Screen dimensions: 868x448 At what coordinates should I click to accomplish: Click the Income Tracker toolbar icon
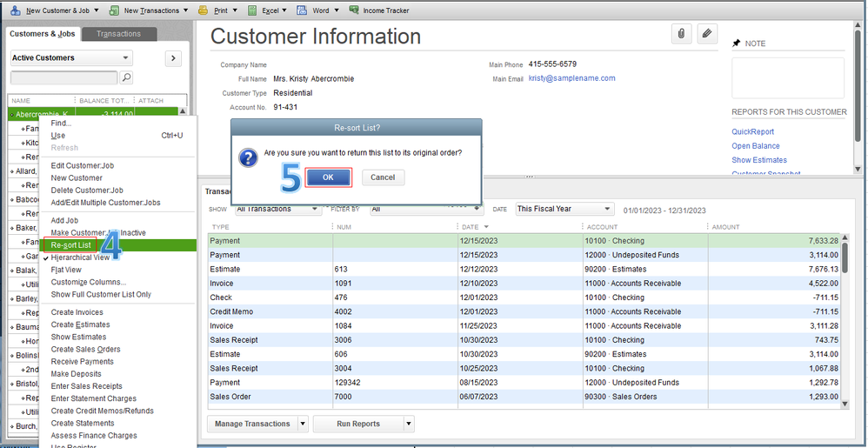(355, 10)
